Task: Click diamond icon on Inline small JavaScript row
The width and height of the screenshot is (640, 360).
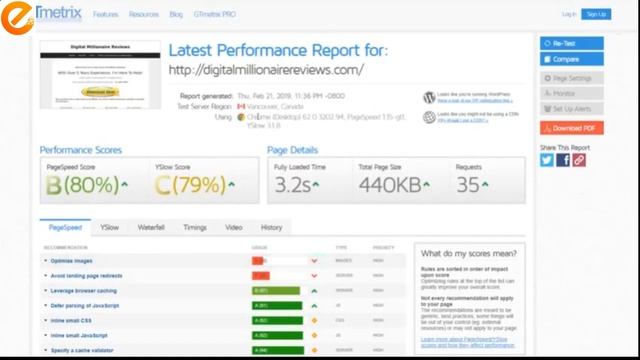Action: pyautogui.click(x=314, y=336)
